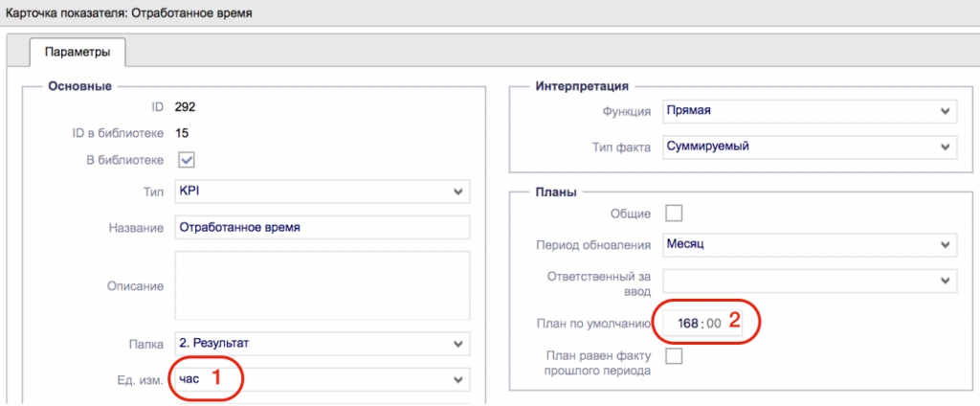Click the minutes value 00 in План по умолчанию
Image resolution: width=980 pixels, height=406 pixels.
pos(713,324)
